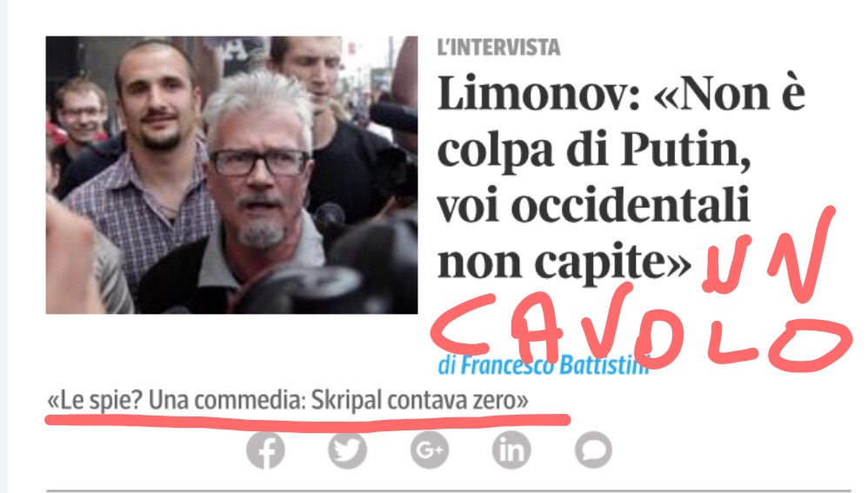
Task: Open author page of Francesco Battistini
Action: click(x=543, y=365)
